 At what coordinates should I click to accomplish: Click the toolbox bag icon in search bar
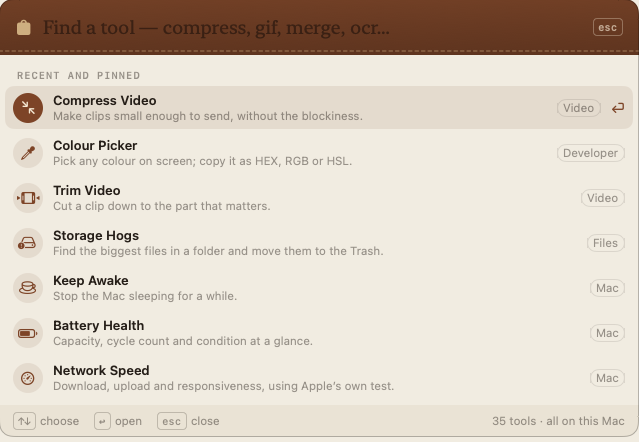coord(24,28)
